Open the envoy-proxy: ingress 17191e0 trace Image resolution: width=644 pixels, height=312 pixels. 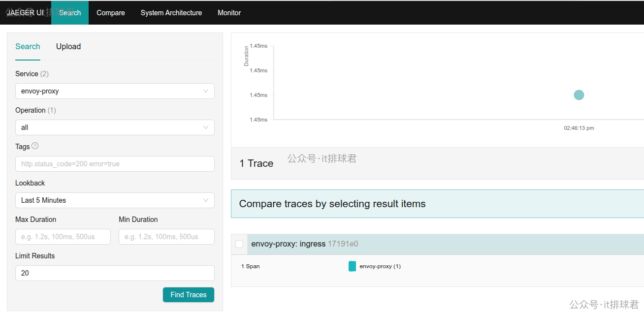(305, 244)
